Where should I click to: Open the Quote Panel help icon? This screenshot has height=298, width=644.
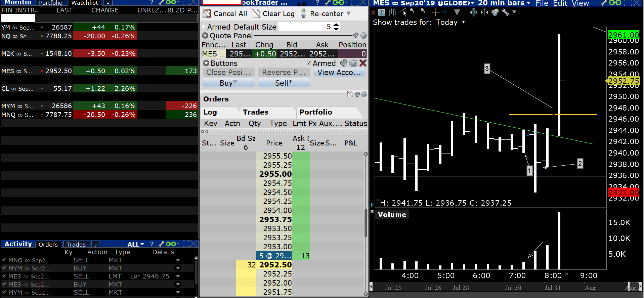[x=363, y=35]
